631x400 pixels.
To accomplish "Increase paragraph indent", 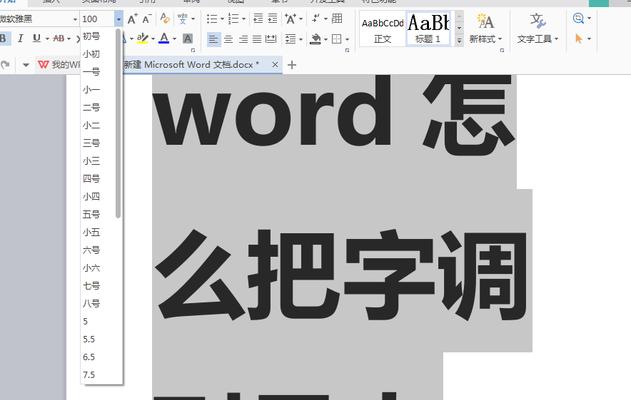I will (272, 19).
